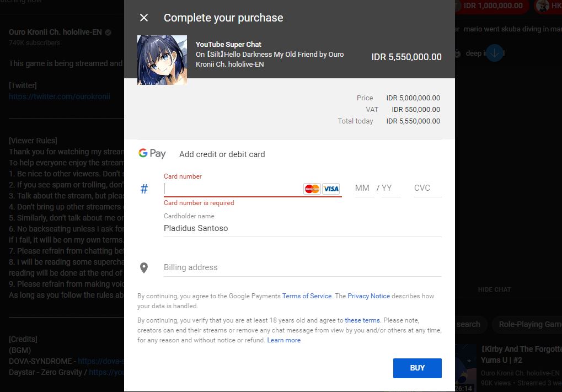Click the MM expiry month field

362,188
